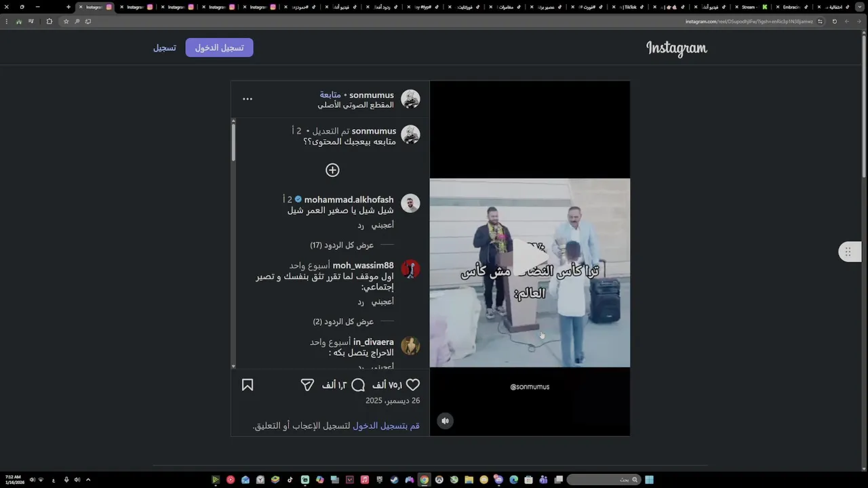Open a new browser tab with plus
868x488 pixels.
68,7
